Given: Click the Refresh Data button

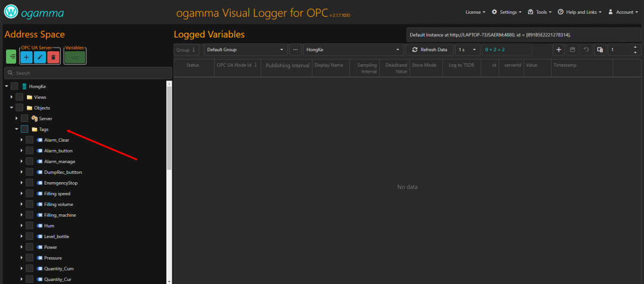Looking at the screenshot, I should [429, 49].
